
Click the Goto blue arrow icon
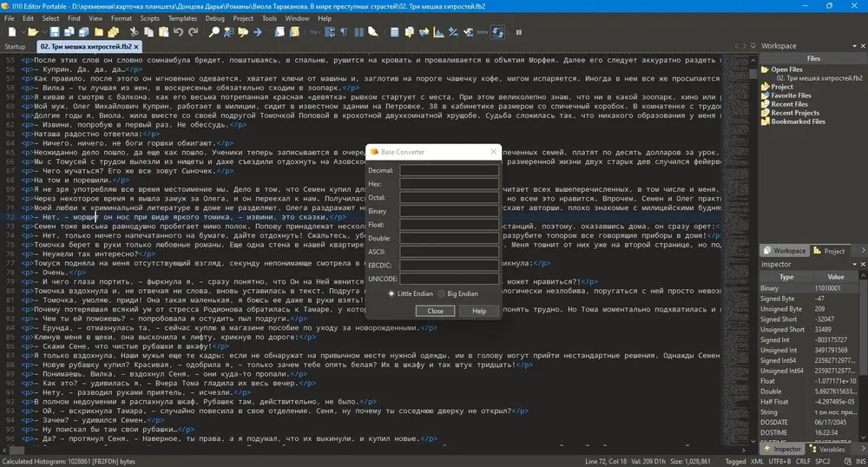[x=258, y=32]
